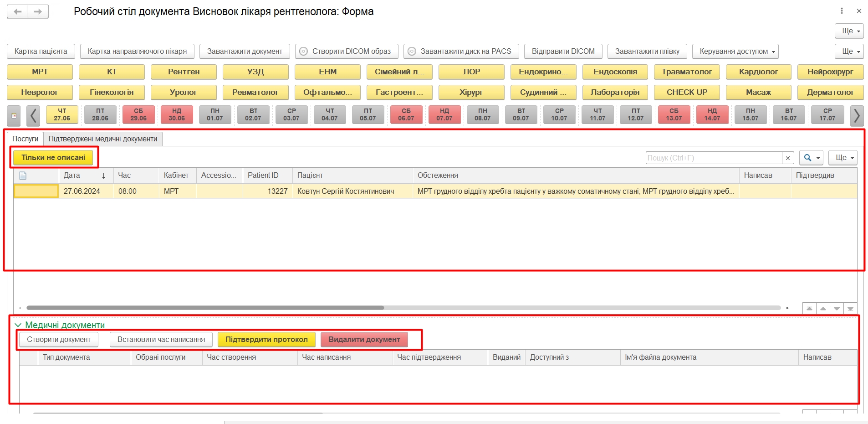Switch to 'Підтверджені медичні документи' tab
The height and width of the screenshot is (424, 868).
[x=103, y=139]
